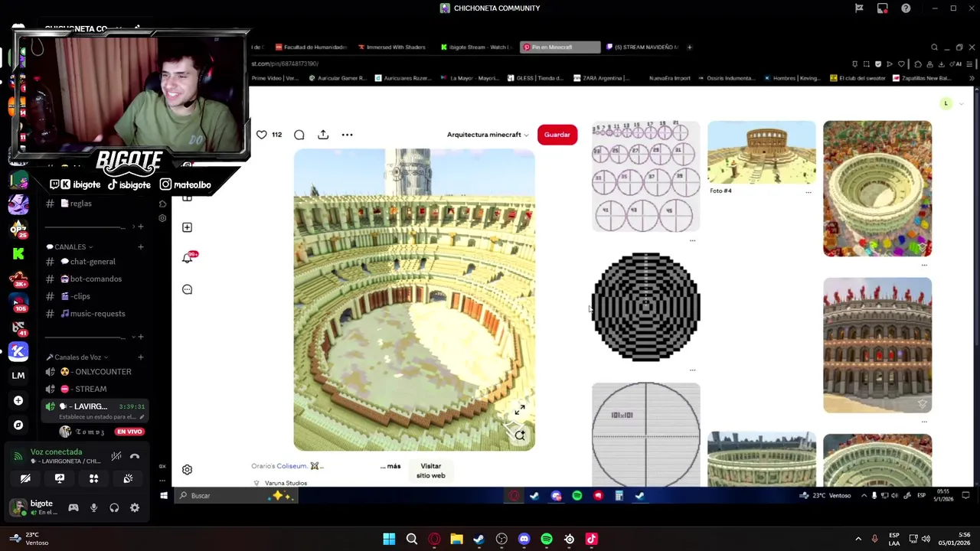The height and width of the screenshot is (551, 980).
Task: Open Discord inbox icon in title bar
Action: coord(883,8)
